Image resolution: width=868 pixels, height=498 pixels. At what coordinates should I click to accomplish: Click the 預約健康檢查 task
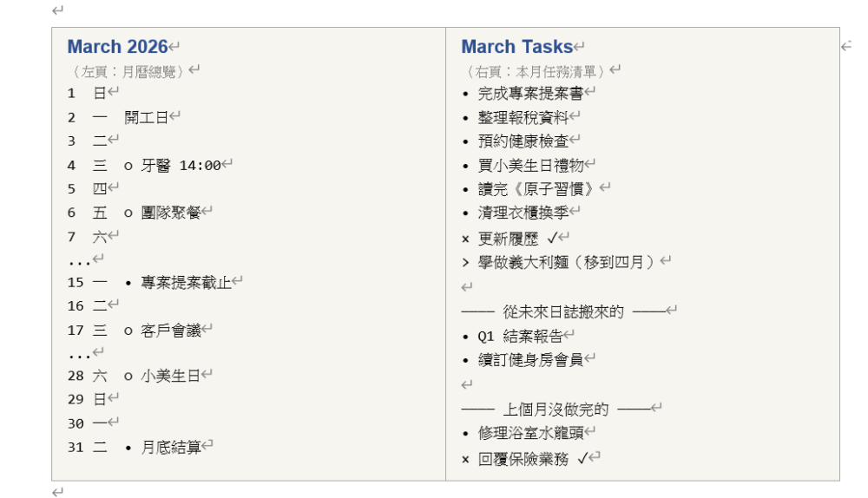point(523,141)
